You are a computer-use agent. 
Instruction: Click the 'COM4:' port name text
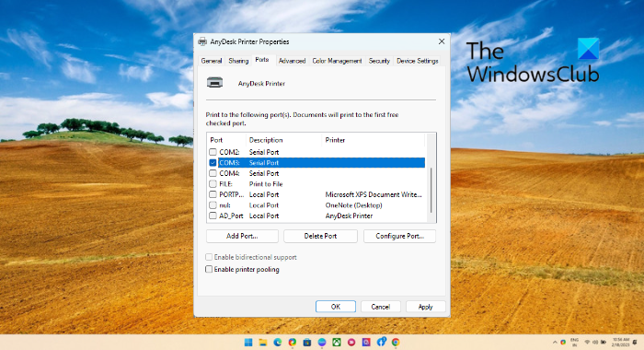[229, 173]
